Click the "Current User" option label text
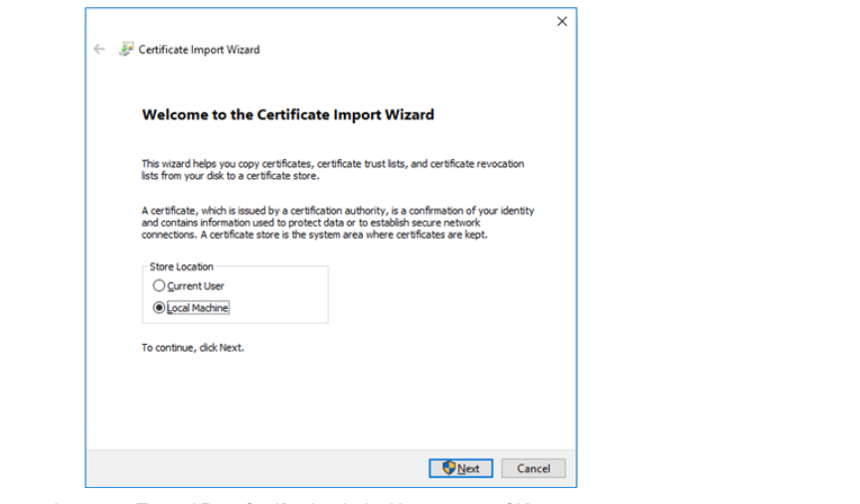Image resolution: width=860 pixels, height=504 pixels. click(x=196, y=286)
